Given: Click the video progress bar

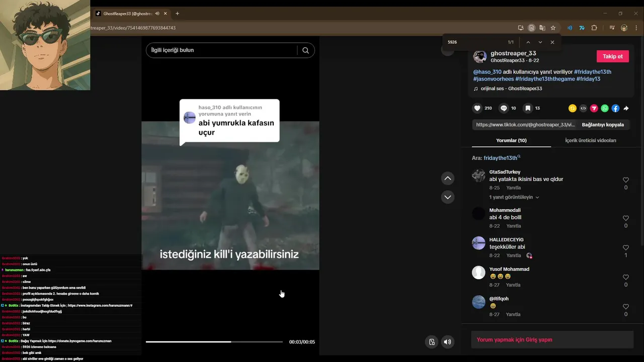Looking at the screenshot, I should [x=214, y=342].
